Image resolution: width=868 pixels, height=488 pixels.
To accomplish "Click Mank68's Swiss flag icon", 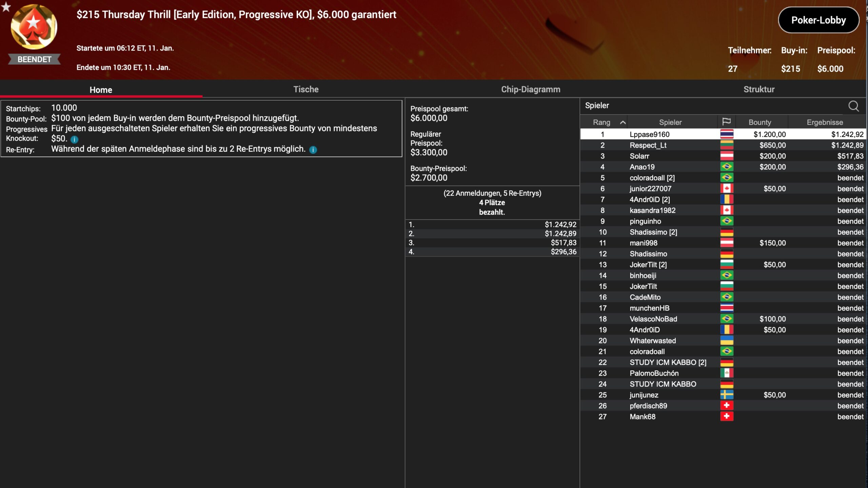I will (726, 416).
